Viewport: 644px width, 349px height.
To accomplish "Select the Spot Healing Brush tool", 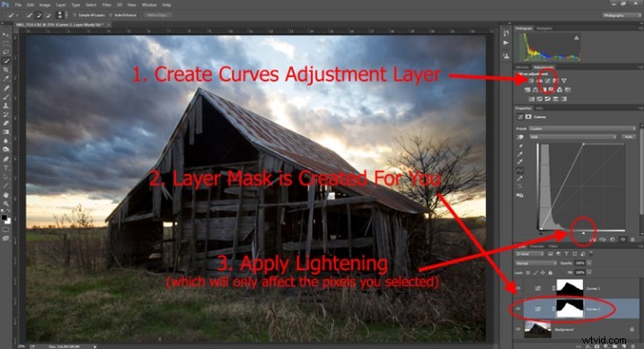I will 5,88.
